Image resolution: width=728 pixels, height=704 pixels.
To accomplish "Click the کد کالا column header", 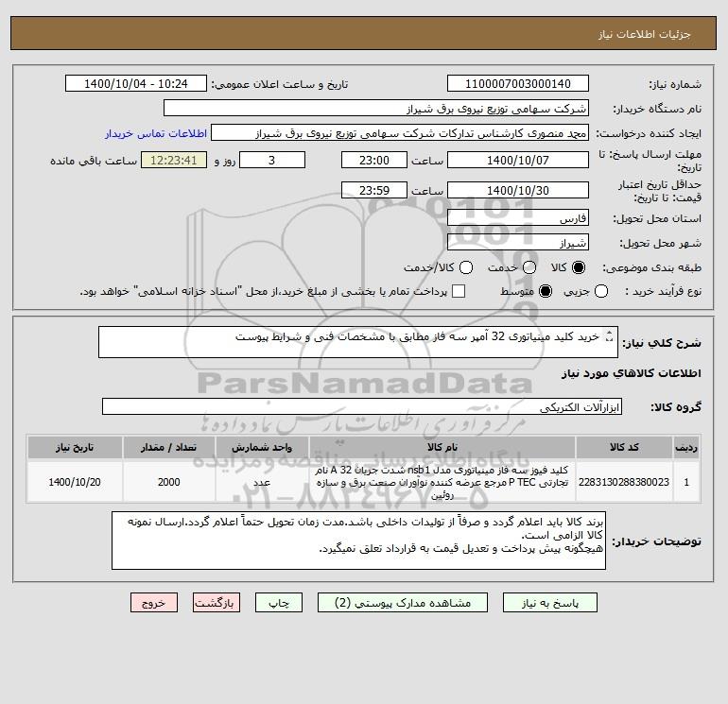I will click(624, 447).
